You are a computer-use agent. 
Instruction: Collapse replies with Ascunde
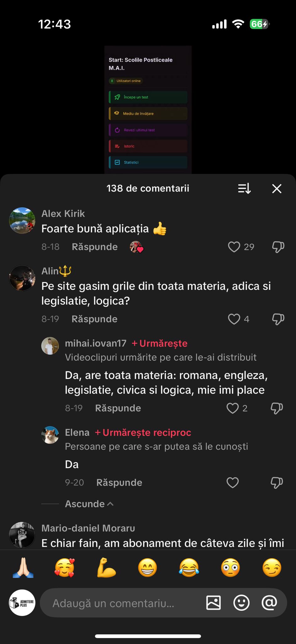89,504
